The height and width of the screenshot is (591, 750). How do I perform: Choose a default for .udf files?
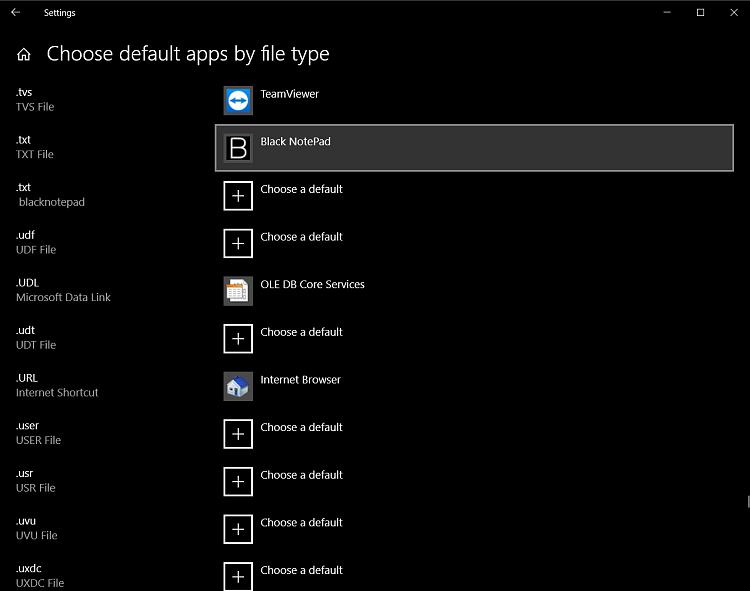click(474, 243)
